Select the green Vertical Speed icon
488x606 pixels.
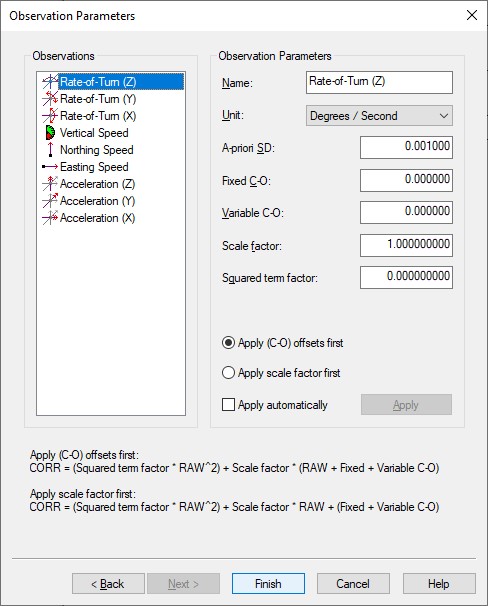50,133
